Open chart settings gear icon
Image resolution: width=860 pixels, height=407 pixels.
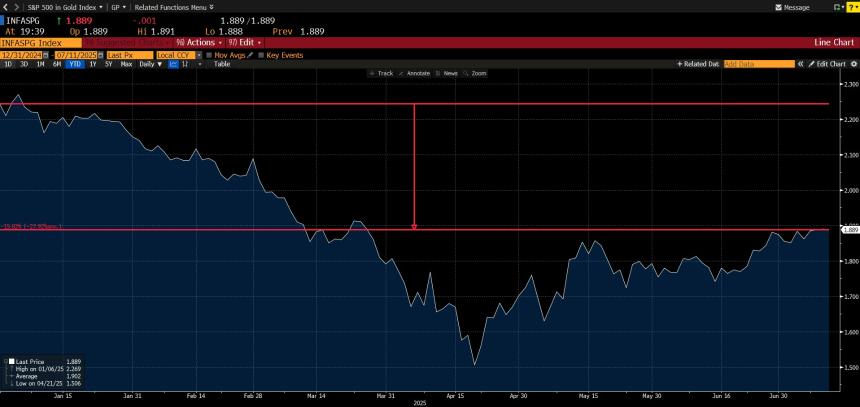[853, 64]
